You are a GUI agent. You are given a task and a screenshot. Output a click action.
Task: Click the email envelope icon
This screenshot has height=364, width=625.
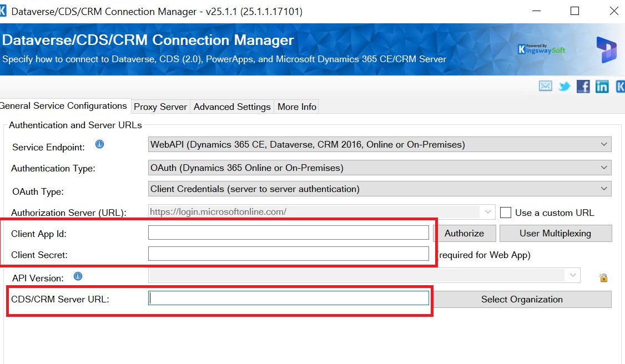coord(545,85)
